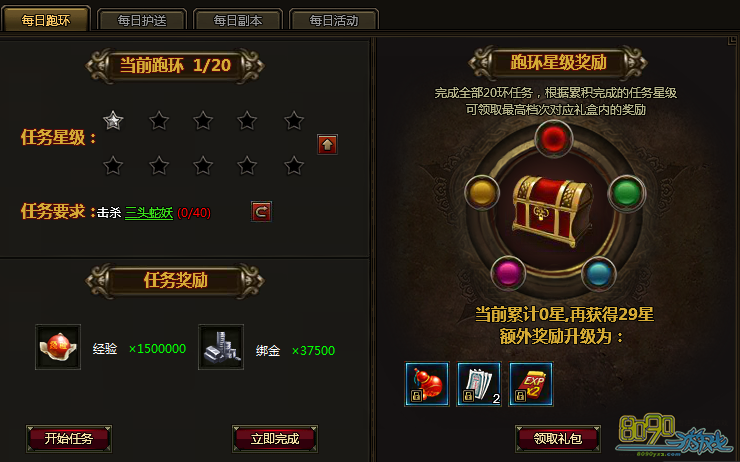Click the EXP x2 scroll reward icon
This screenshot has height=462, width=740.
pos(530,384)
